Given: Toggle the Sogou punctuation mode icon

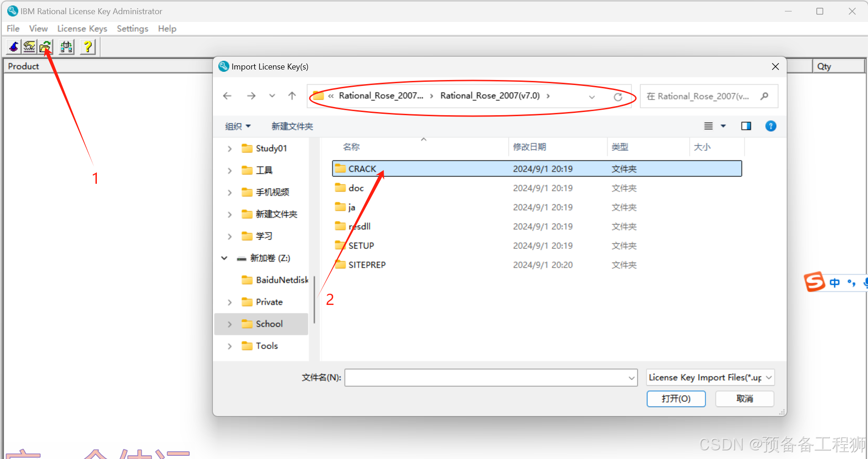Looking at the screenshot, I should (852, 283).
